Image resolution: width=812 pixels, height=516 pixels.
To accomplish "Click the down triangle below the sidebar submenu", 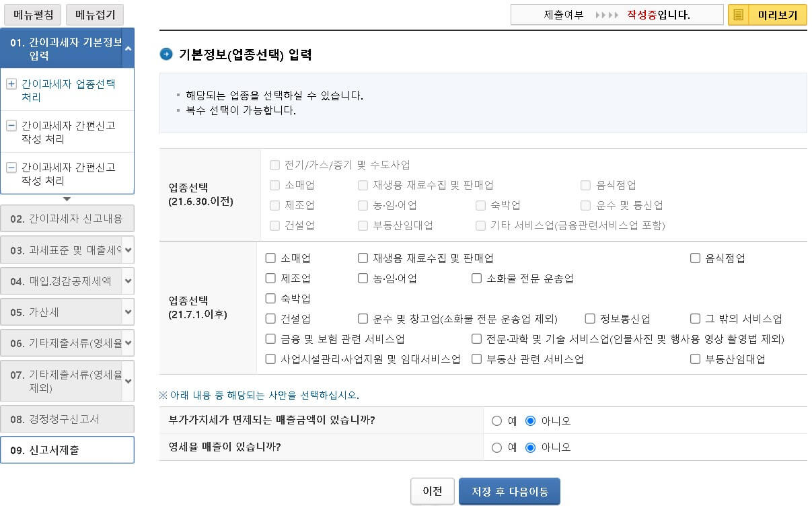I will click(x=67, y=198).
